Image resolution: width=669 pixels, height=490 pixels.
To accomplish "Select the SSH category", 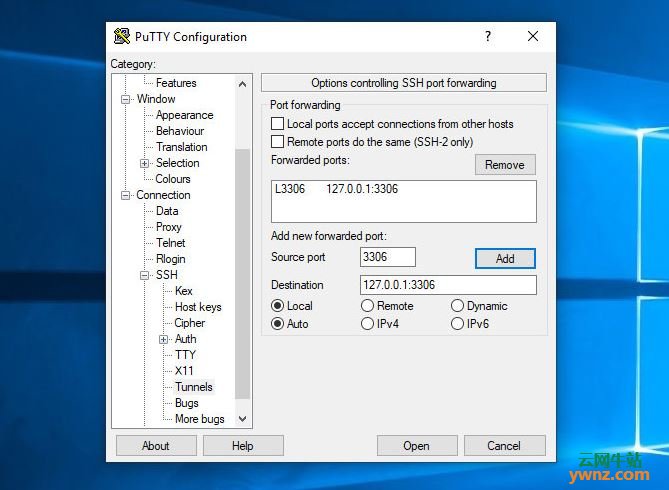I will pos(166,275).
